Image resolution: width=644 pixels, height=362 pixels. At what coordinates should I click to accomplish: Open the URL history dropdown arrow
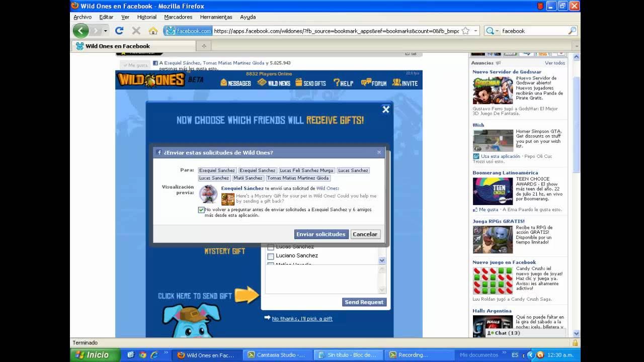pyautogui.click(x=475, y=31)
